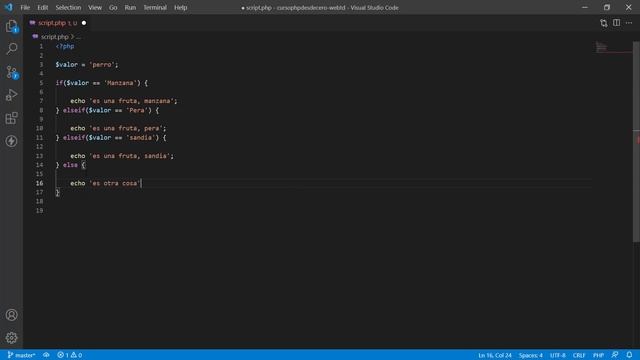Open the Manage gear icon

coord(11,338)
